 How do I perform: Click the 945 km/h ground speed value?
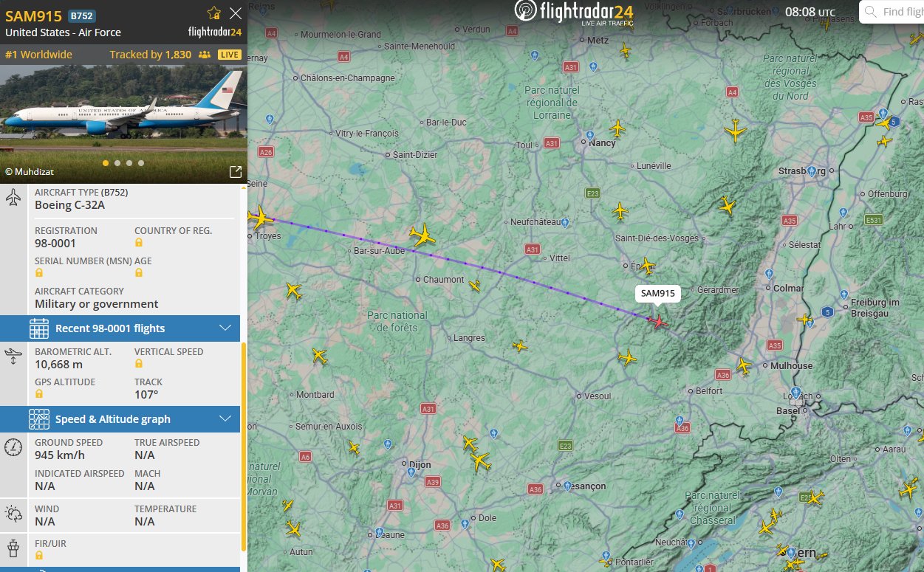pos(60,455)
